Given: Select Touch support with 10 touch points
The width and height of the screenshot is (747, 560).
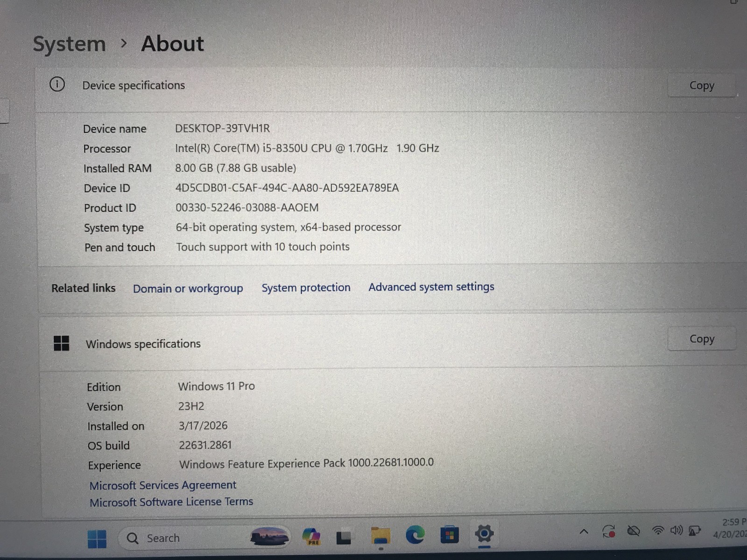Looking at the screenshot, I should (x=262, y=247).
